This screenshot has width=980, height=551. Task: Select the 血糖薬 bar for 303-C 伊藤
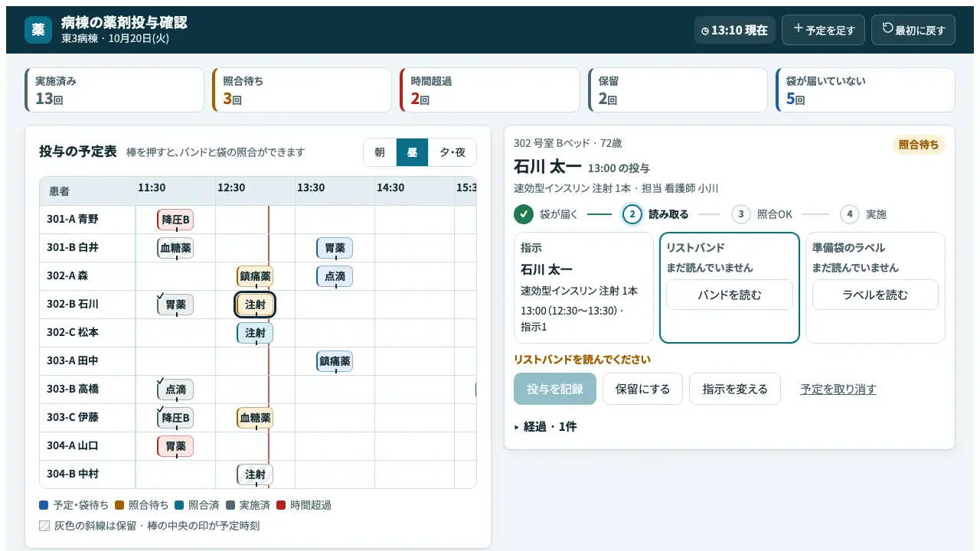(x=255, y=418)
